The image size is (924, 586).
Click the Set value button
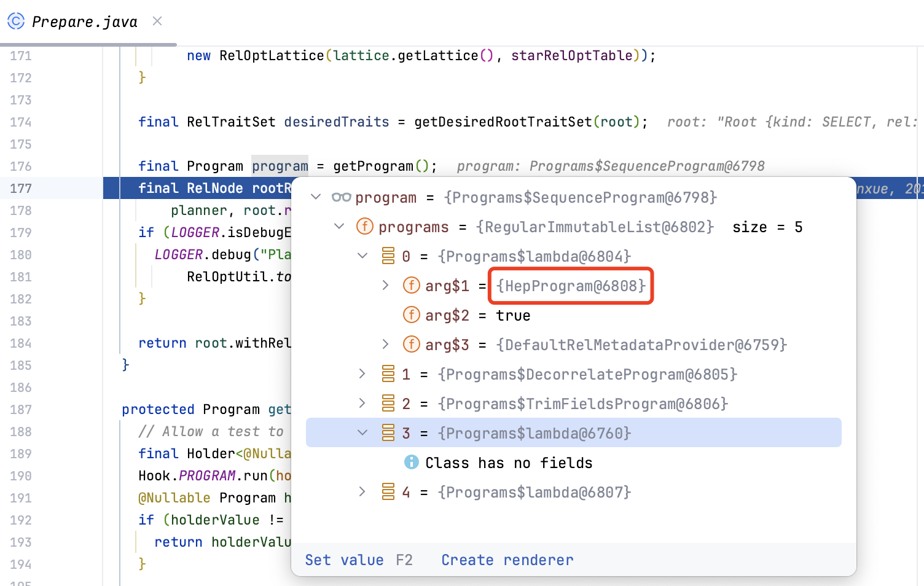344,560
